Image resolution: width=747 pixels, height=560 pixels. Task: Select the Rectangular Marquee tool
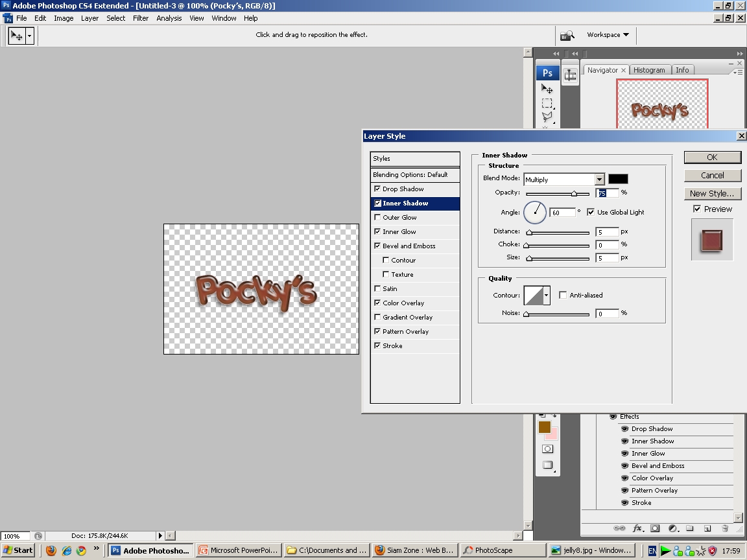[547, 103]
